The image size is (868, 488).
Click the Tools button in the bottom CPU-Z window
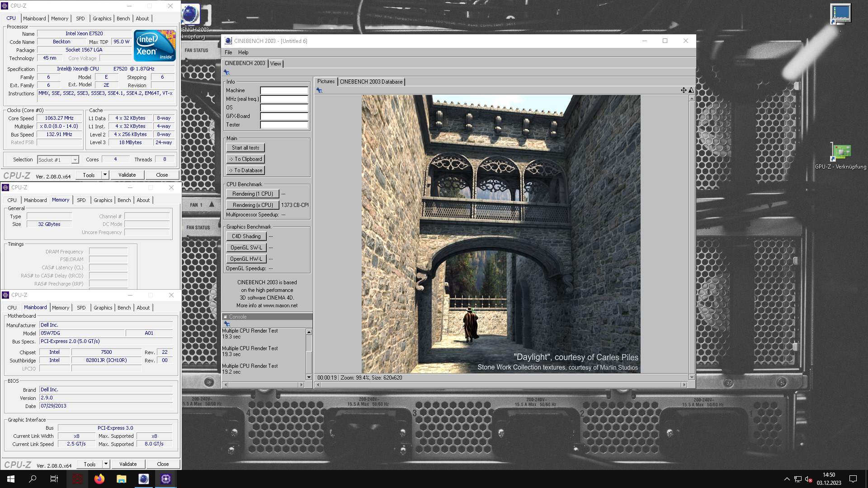(x=90, y=464)
